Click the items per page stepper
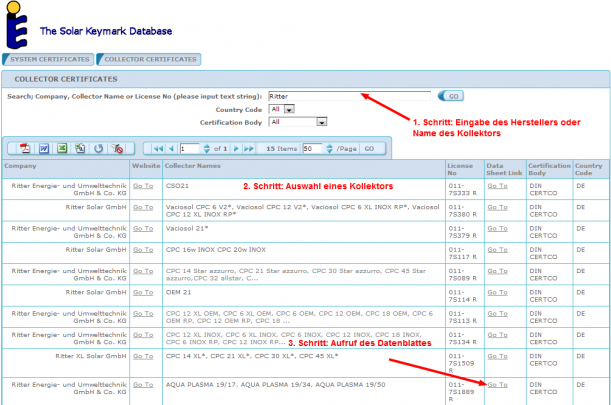The width and height of the screenshot is (611, 405). (329, 148)
